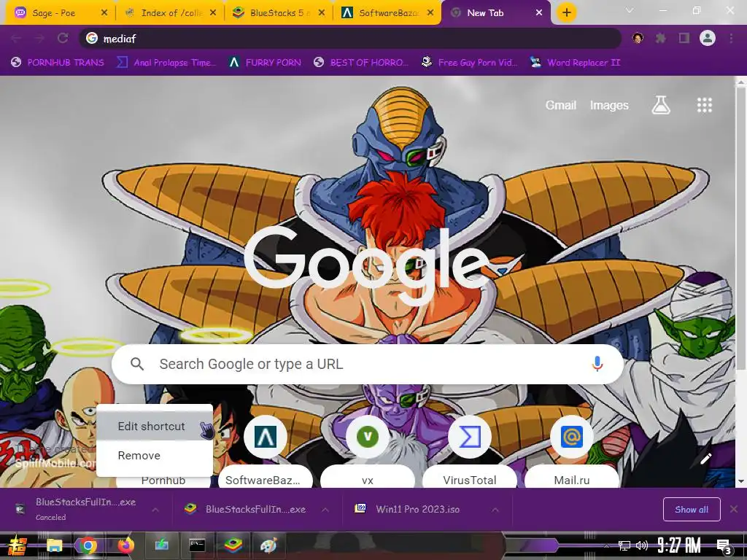Switch to the Index of /colle tab

tap(172, 13)
